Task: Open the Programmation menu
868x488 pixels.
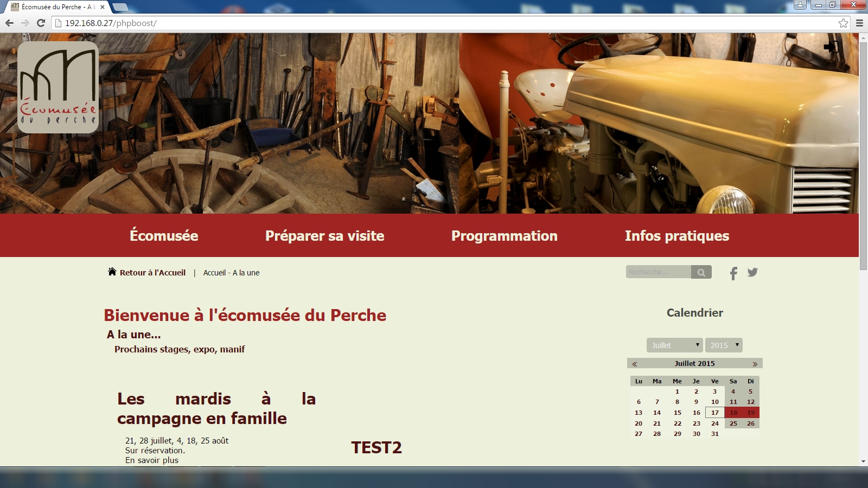Action: point(504,236)
